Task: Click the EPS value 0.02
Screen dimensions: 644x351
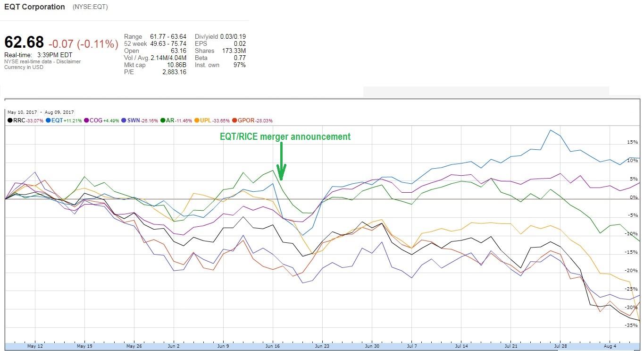Action: point(240,43)
